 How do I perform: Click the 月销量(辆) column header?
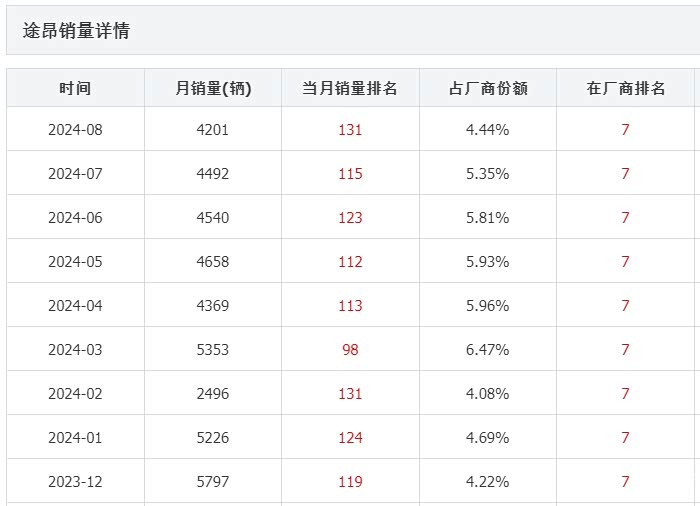[213, 88]
